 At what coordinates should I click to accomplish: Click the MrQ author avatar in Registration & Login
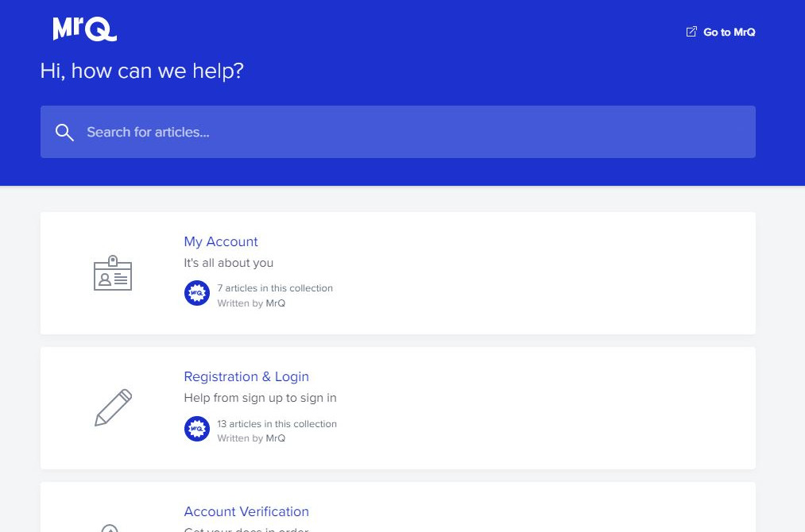[x=197, y=429]
